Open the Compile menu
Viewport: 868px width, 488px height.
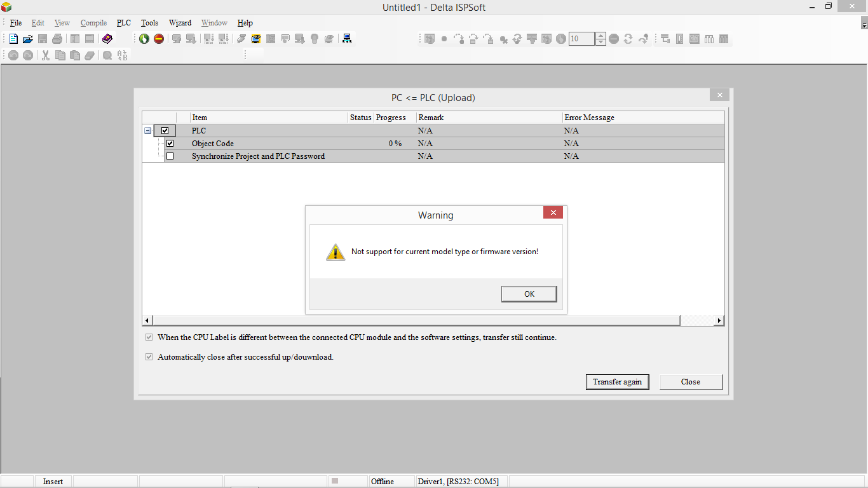(93, 23)
